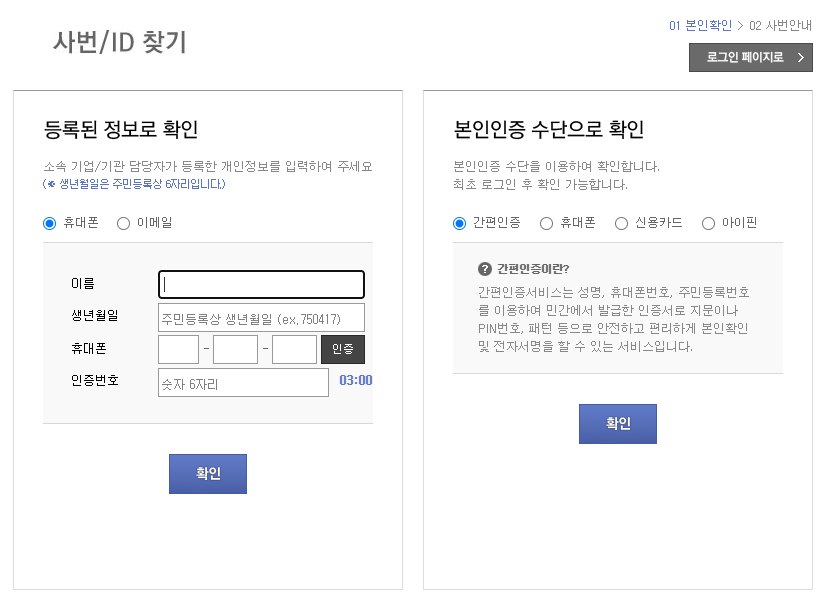The height and width of the screenshot is (599, 840).
Task: Open the 로그인 페이지로 button
Action: point(750,57)
